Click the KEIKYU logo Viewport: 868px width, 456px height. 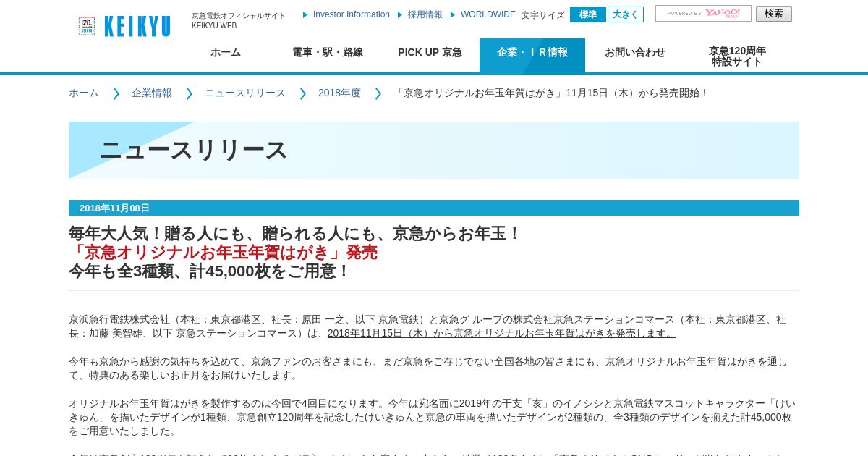click(x=137, y=27)
